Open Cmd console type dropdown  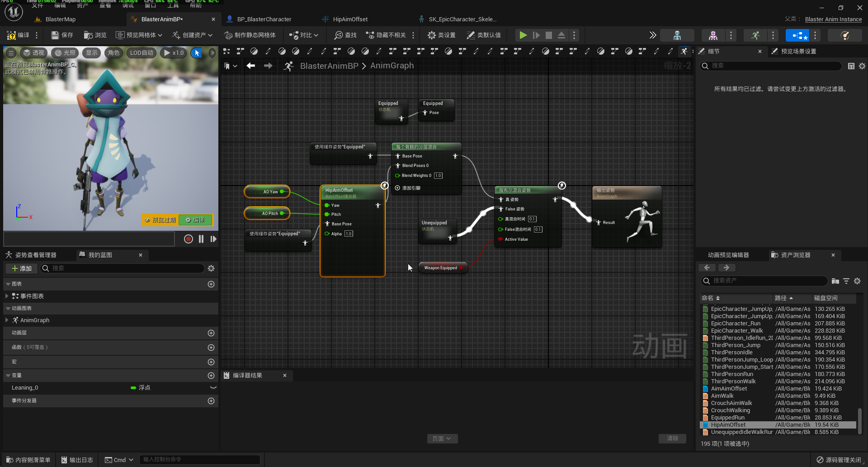point(119,460)
